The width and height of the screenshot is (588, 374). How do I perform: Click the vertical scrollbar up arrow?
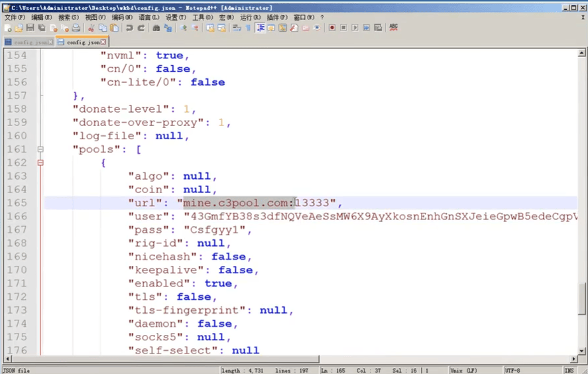click(x=581, y=53)
